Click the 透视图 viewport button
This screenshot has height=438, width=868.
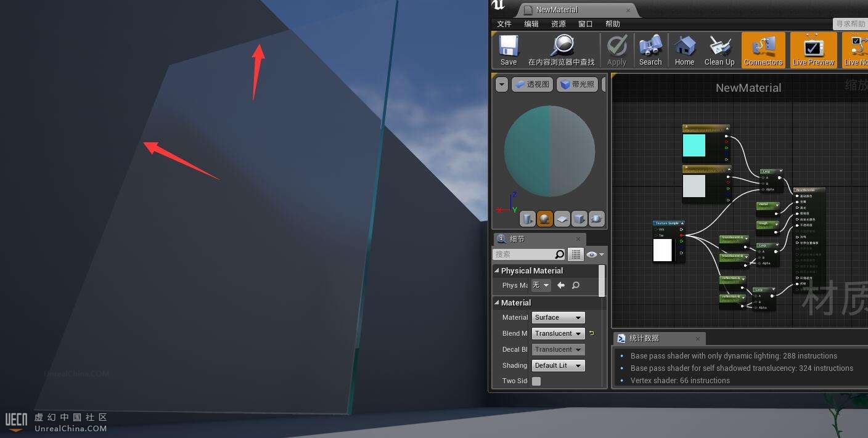[x=531, y=84]
